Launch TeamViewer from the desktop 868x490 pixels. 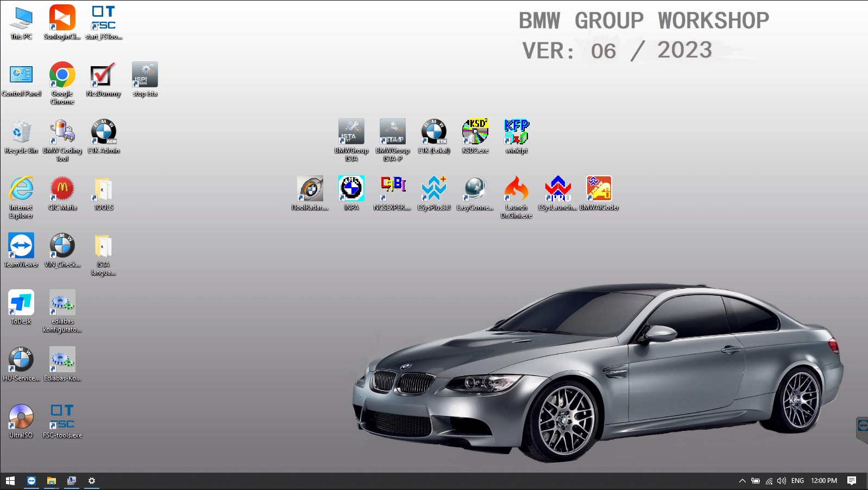pyautogui.click(x=21, y=251)
